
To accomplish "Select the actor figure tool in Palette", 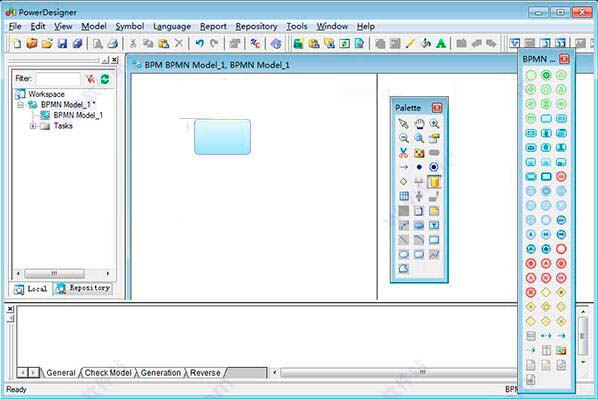I will [419, 196].
